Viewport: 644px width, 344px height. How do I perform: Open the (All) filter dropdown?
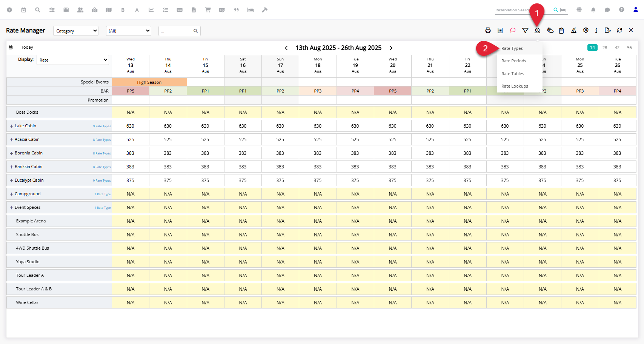pyautogui.click(x=129, y=31)
